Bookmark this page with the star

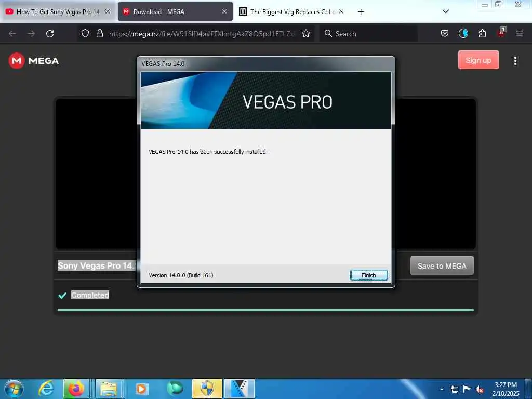[x=306, y=33]
